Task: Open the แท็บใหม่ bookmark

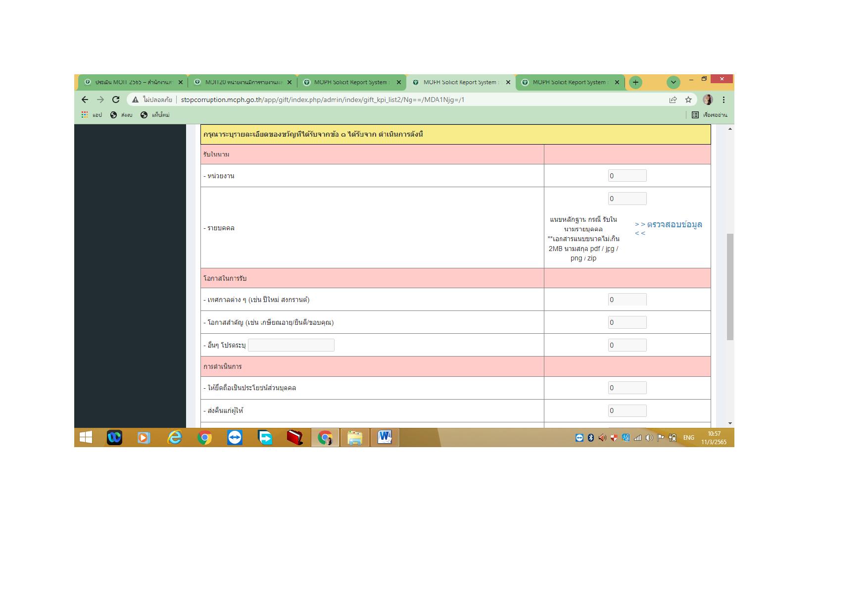Action: (x=155, y=115)
